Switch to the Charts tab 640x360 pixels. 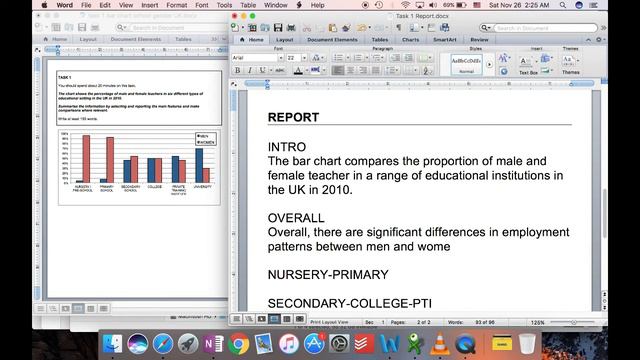coord(410,40)
